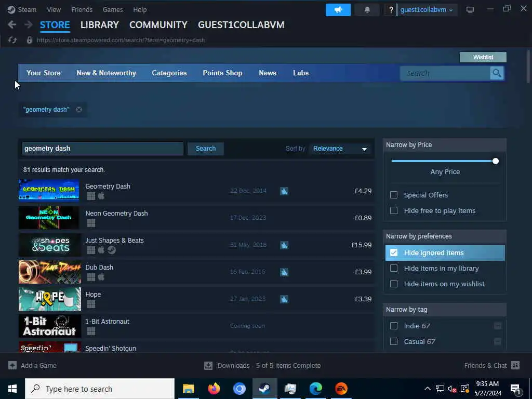This screenshot has width=532, height=399.
Task: Go back with the left arrow
Action: (12, 24)
